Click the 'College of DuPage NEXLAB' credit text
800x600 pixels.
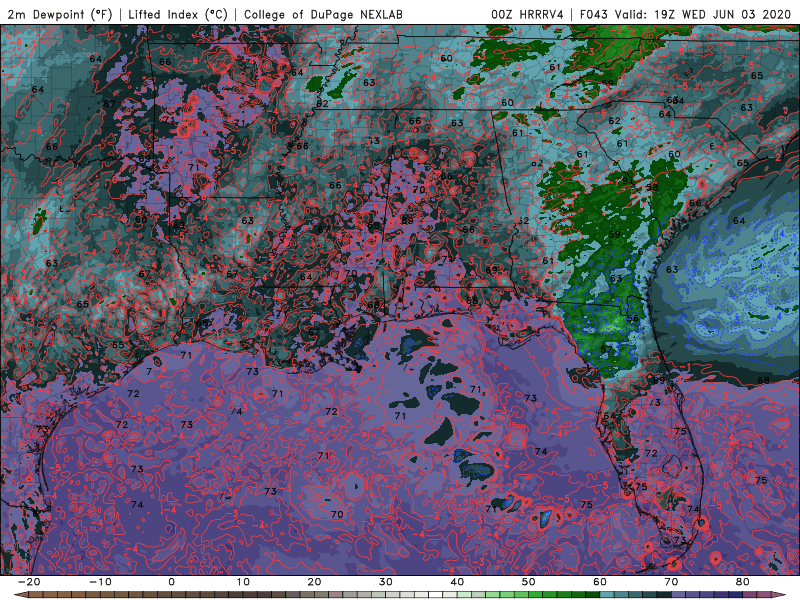323,14
